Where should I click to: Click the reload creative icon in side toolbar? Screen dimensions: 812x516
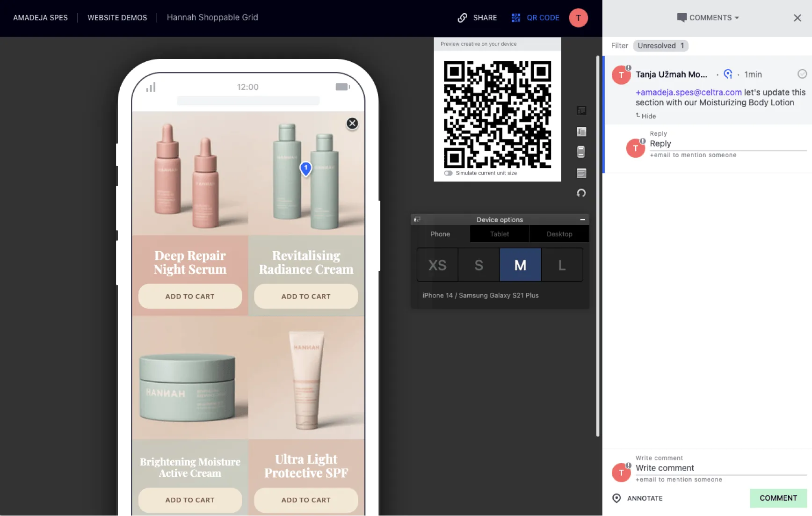(581, 193)
